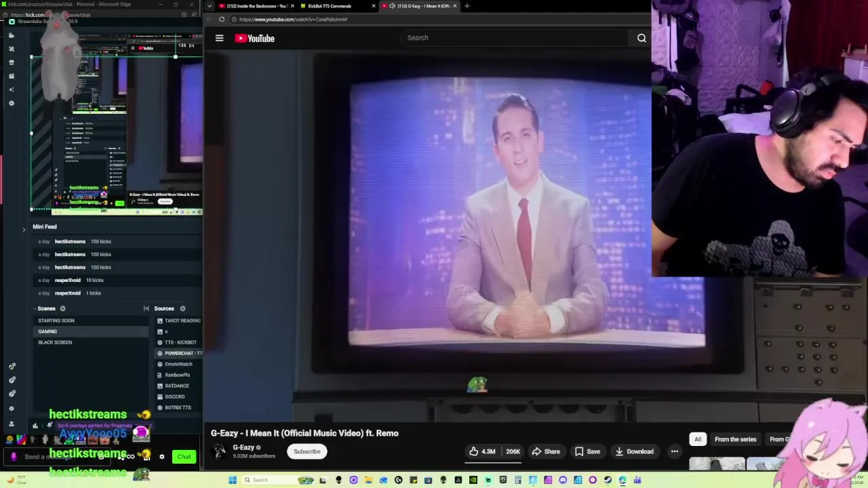Click the YouTube search magnifier button
868x488 pixels.
[x=642, y=38]
